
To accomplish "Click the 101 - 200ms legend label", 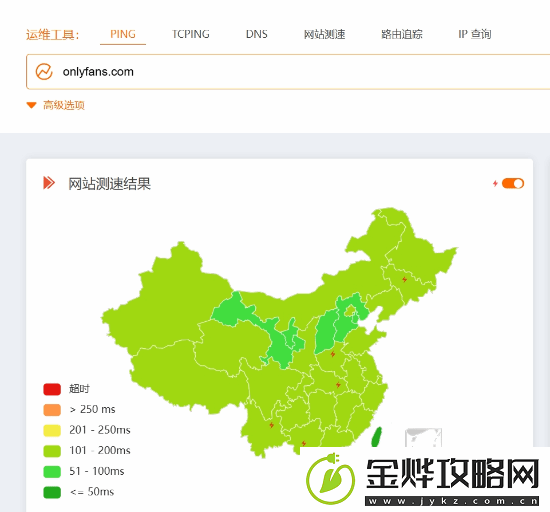I will [100, 451].
